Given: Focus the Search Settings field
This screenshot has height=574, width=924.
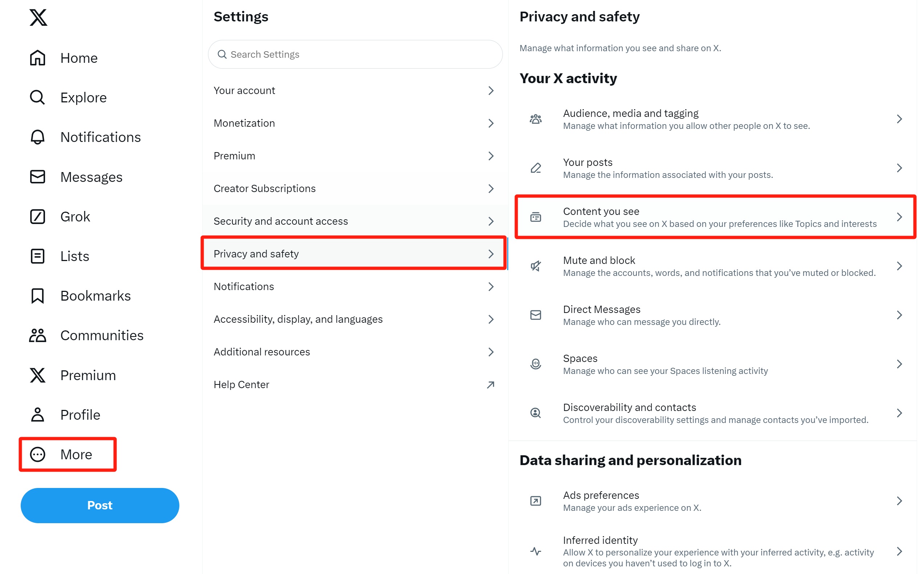Looking at the screenshot, I should coord(355,54).
